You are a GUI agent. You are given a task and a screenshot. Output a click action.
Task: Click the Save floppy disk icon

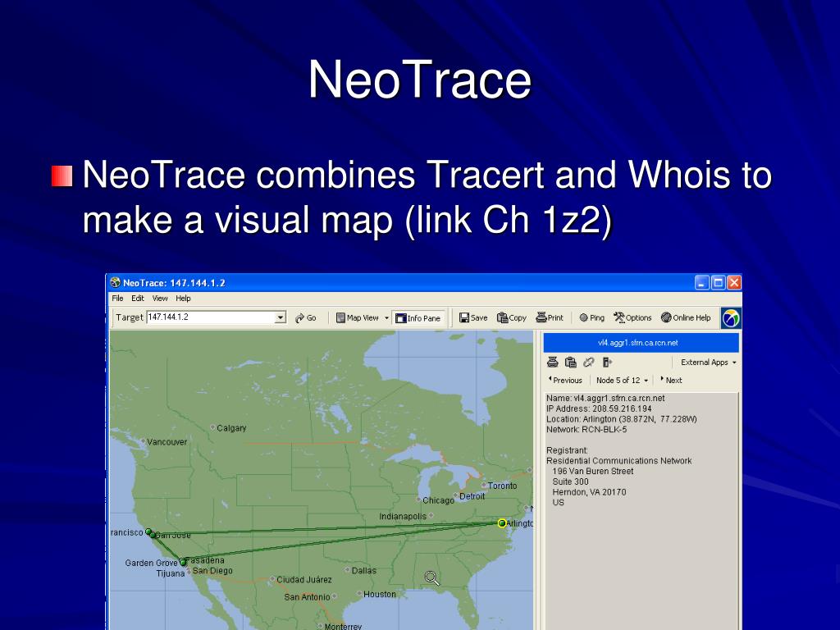coord(464,317)
